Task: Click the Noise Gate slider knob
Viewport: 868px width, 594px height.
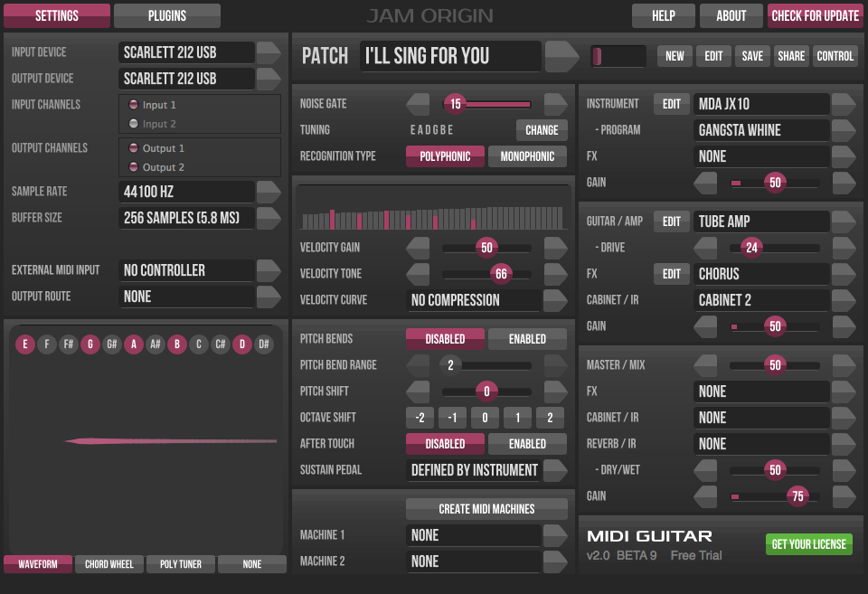Action: coord(455,104)
